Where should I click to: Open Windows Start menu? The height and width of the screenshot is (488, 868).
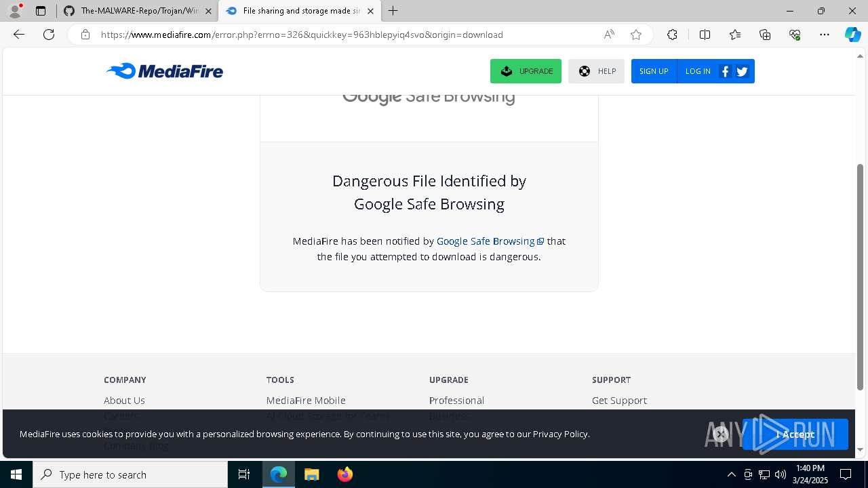pyautogui.click(x=16, y=474)
